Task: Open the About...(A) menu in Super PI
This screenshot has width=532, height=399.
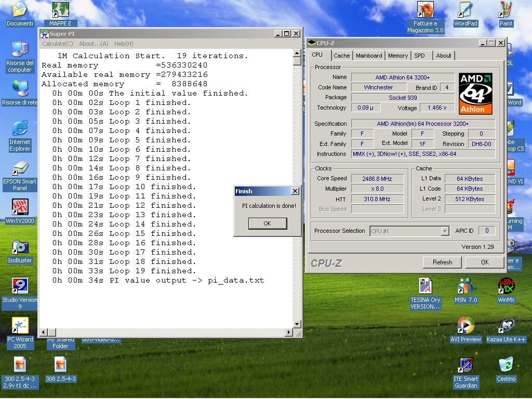Action: coord(94,44)
